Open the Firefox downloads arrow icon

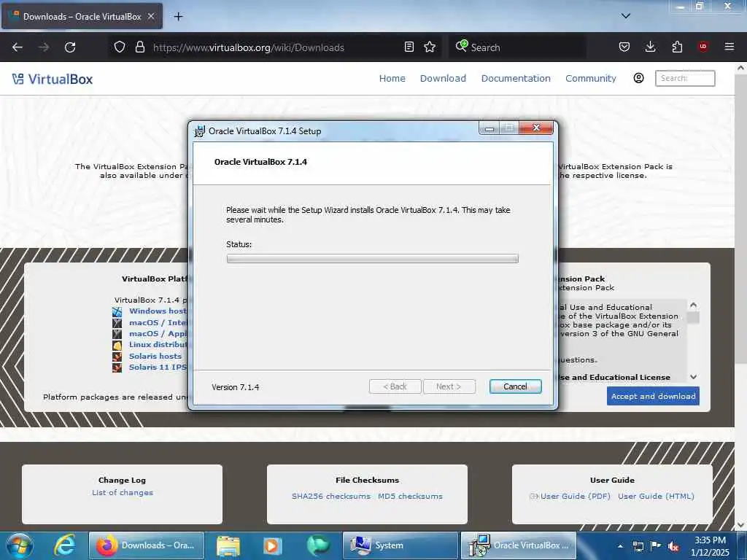pos(650,47)
